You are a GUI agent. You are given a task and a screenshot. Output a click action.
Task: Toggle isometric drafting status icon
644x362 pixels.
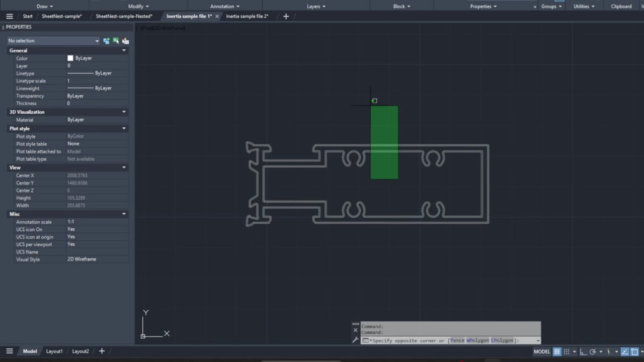tap(609, 351)
